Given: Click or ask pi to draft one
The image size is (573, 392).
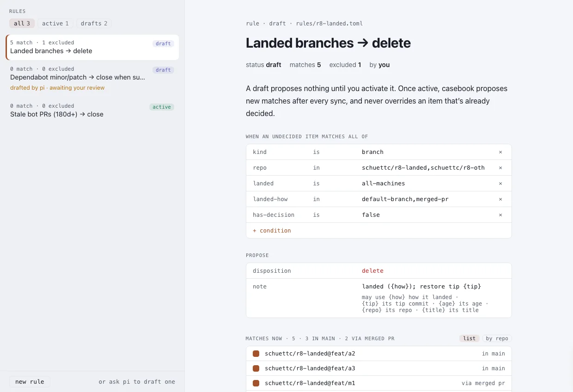Looking at the screenshot, I should 137,382.
